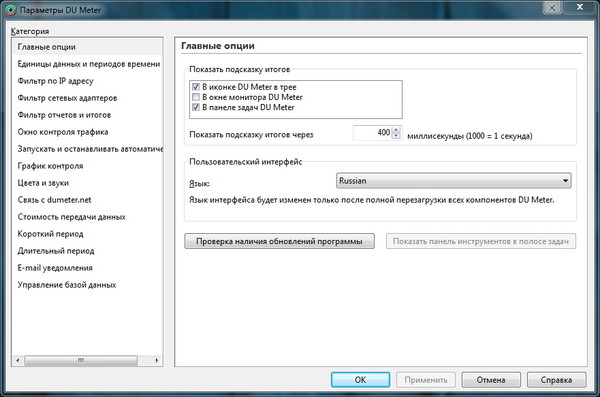Image resolution: width=600 pixels, height=397 pixels.
Task: Click 'Показать подсказку итогов через' label
Action: click(x=251, y=135)
